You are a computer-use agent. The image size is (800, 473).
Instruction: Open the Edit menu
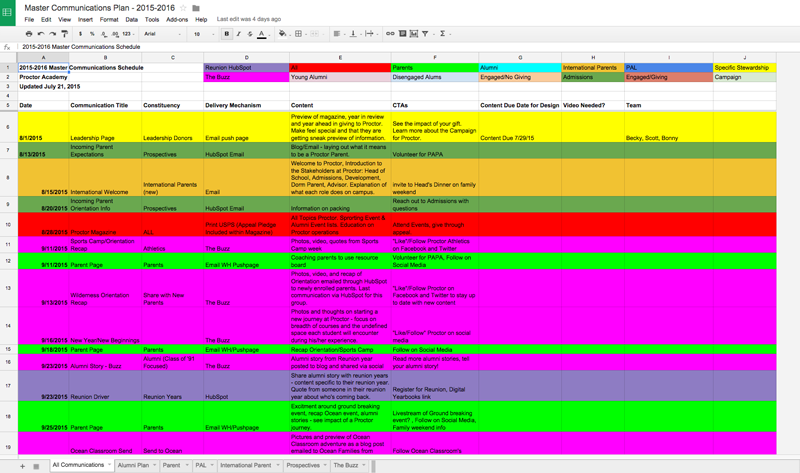46,19
